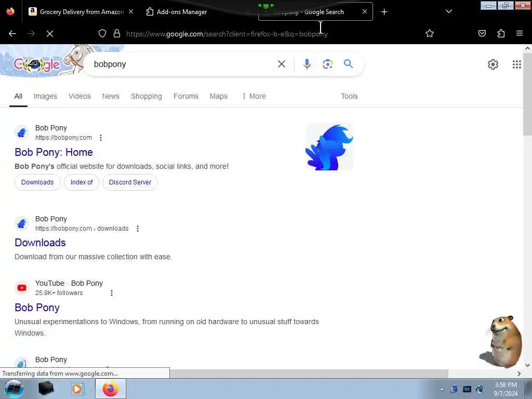532x399 pixels.
Task: Open the Bob Pony: Home result link
Action: tap(54, 152)
